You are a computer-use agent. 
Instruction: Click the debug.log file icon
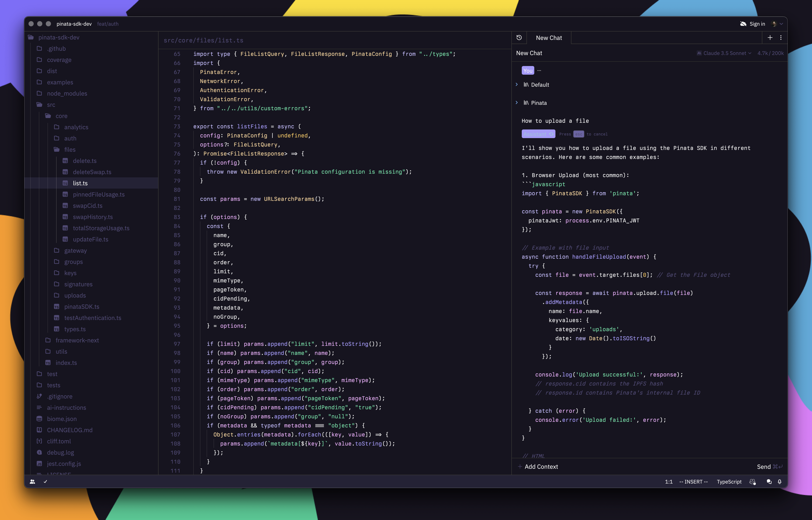coord(39,452)
